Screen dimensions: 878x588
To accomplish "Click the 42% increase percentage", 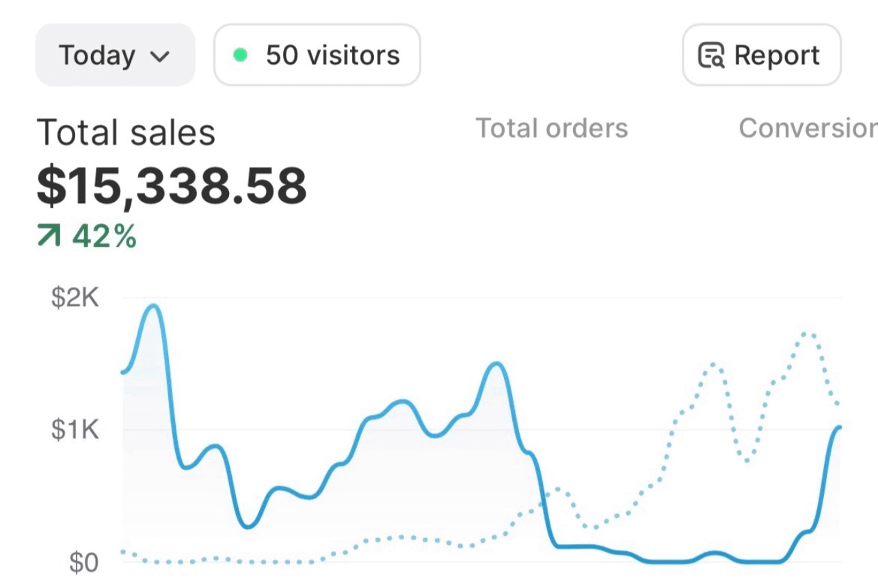I will point(105,237).
